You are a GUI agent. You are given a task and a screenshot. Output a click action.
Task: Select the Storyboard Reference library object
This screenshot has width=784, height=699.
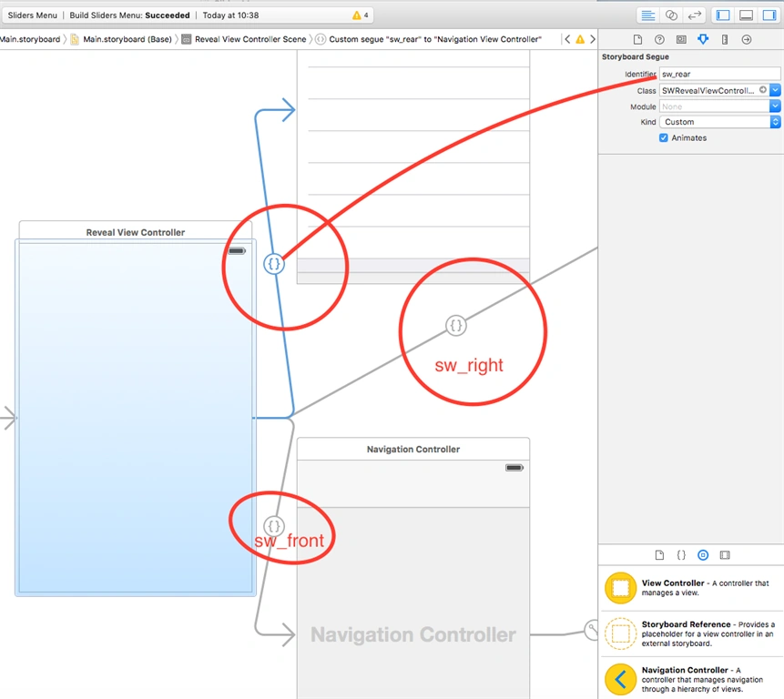click(691, 633)
